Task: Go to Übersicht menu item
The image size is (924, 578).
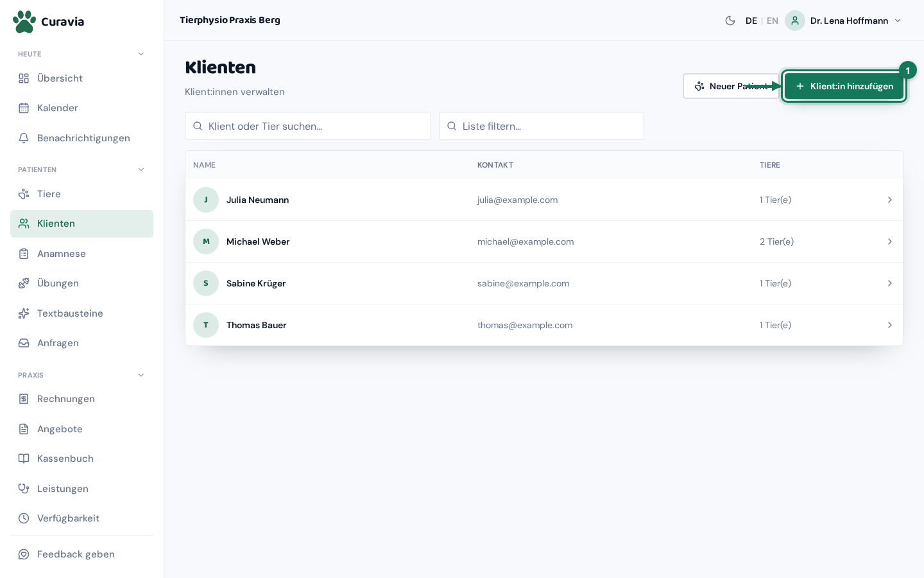Action: tap(81, 78)
